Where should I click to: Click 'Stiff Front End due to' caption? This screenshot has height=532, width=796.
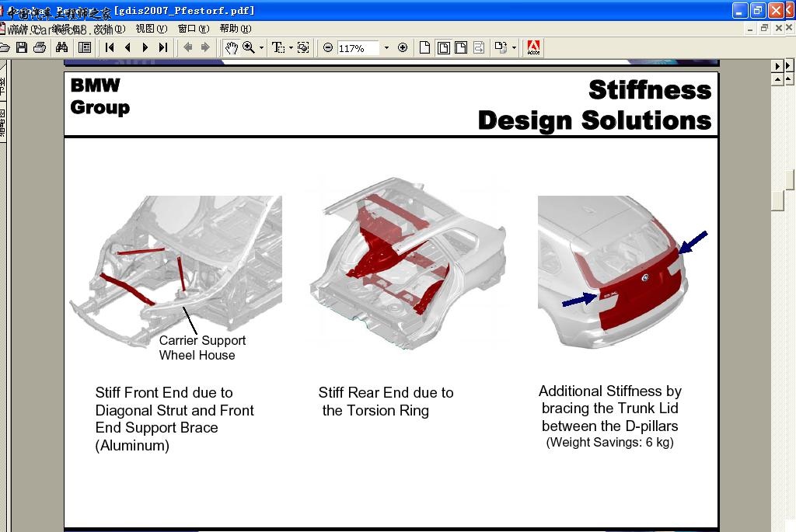164,392
